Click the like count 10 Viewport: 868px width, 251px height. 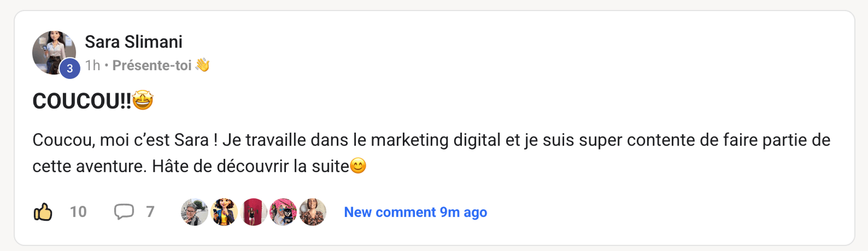(x=78, y=212)
